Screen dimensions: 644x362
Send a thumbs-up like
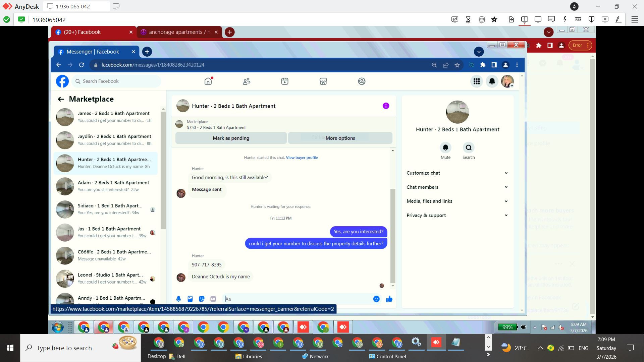point(389,299)
